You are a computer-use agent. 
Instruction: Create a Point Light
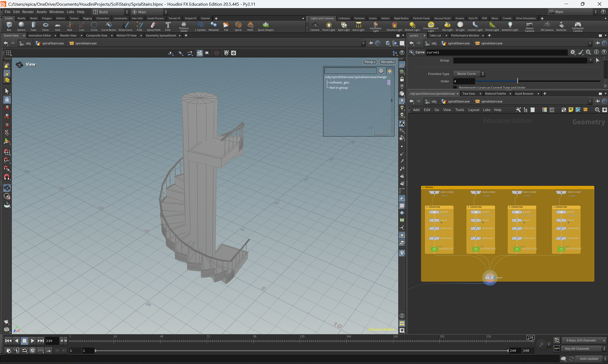coord(329,26)
